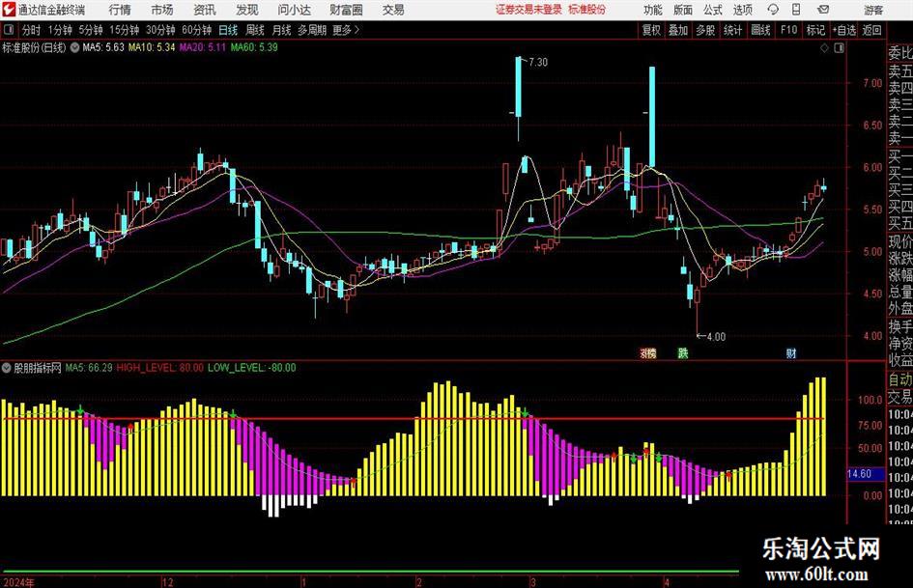The height and width of the screenshot is (588, 913).
Task: Switch to the 5分钟 period
Action: pos(91,30)
